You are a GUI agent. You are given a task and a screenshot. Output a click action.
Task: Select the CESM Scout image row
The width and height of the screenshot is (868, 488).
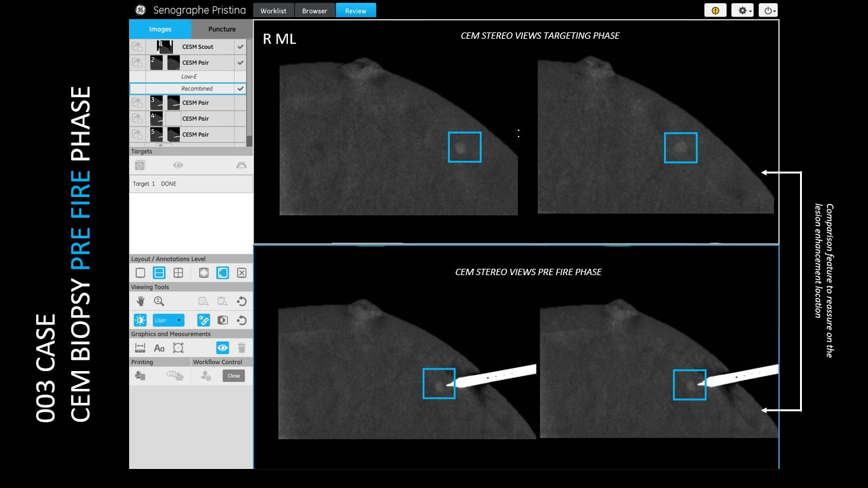pyautogui.click(x=198, y=47)
